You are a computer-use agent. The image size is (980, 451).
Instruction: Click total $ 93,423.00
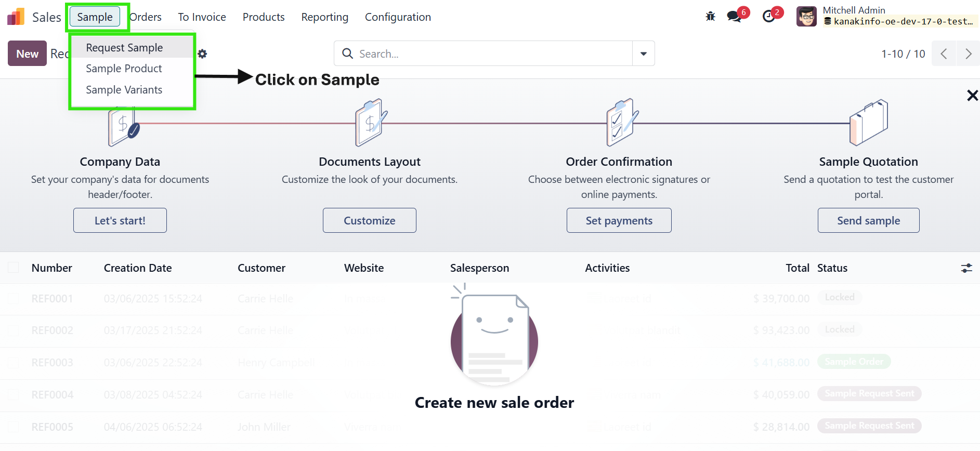(781, 330)
